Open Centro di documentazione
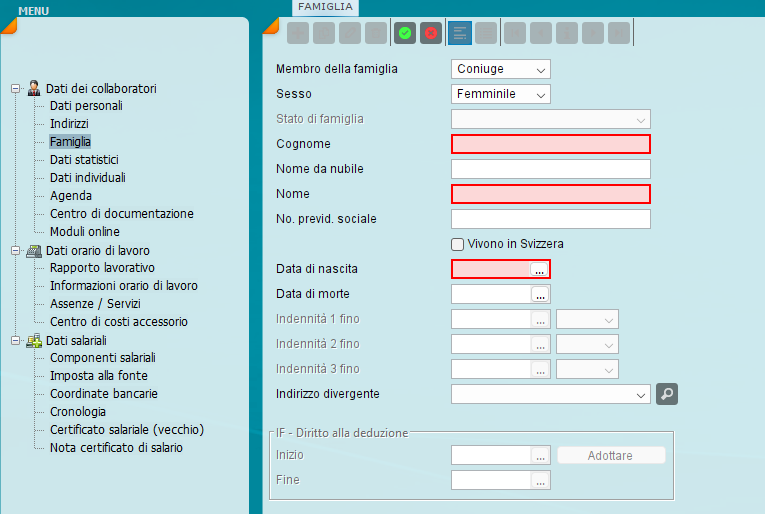The image size is (765, 514). pos(122,214)
